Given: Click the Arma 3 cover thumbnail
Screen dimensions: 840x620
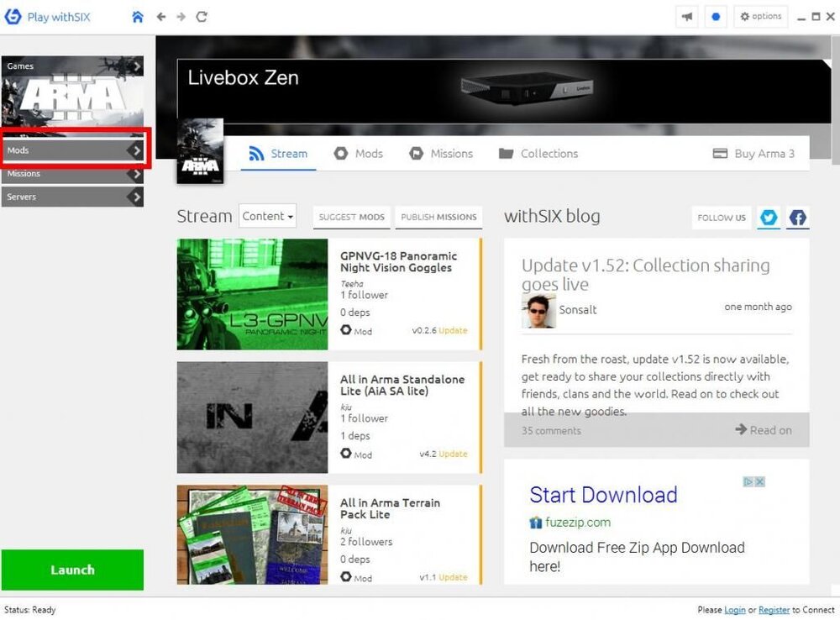Looking at the screenshot, I should coord(200,152).
